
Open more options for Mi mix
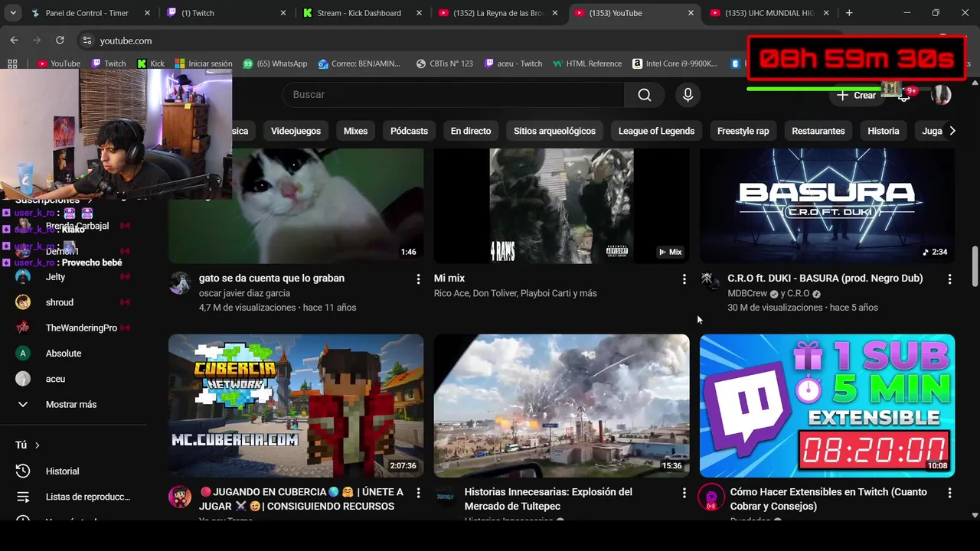684,279
